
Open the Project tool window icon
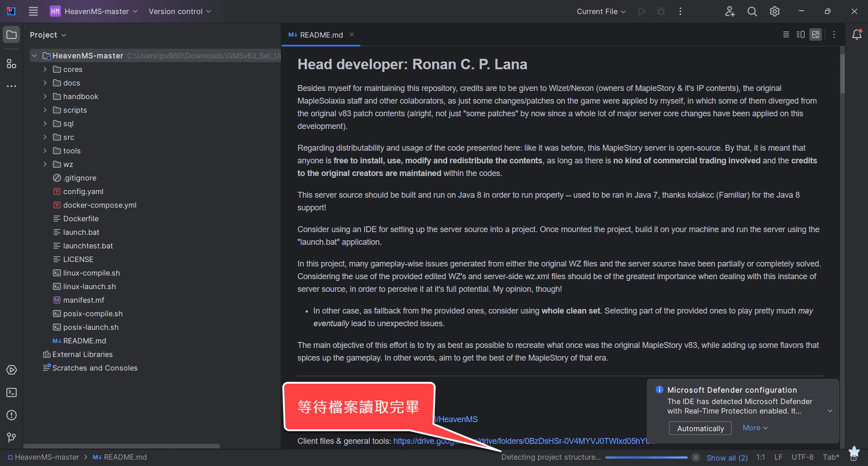[x=11, y=35]
